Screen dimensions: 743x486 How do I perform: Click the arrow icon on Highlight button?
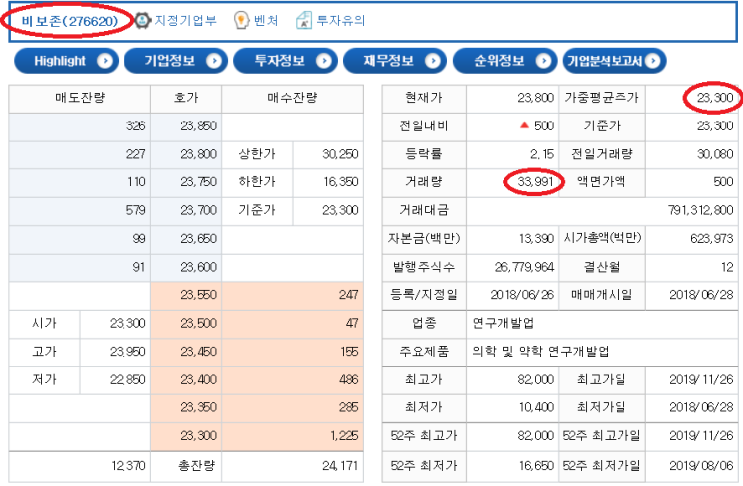pyautogui.click(x=105, y=61)
